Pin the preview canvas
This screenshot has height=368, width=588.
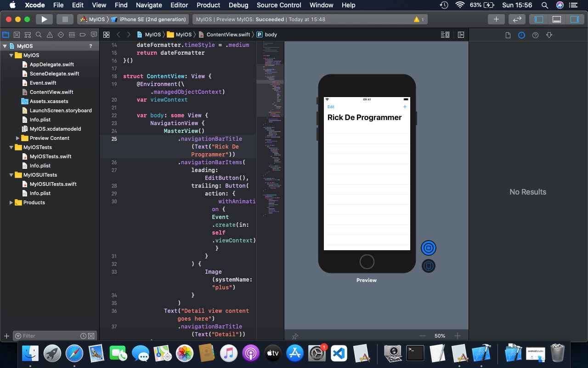295,336
